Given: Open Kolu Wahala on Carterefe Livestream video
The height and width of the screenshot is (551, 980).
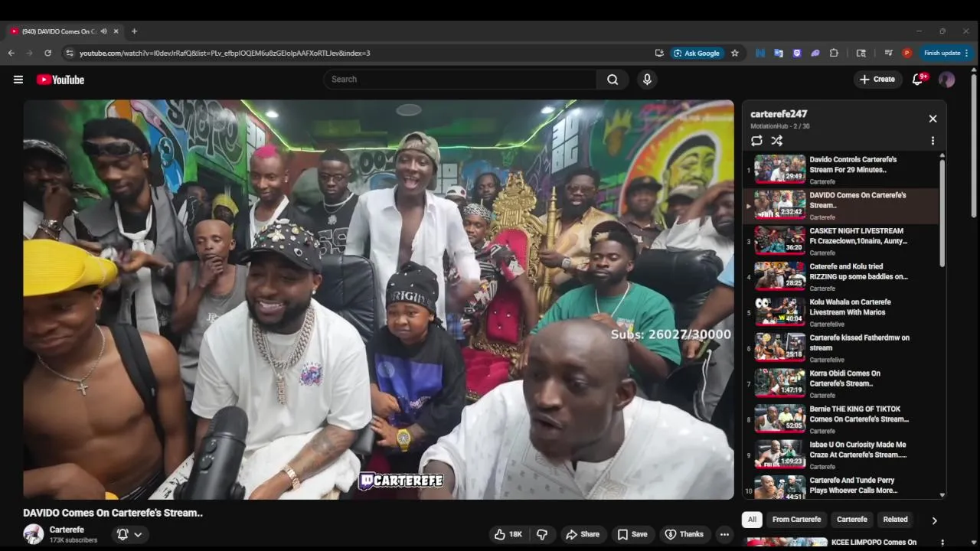Looking at the screenshot, I should click(841, 313).
